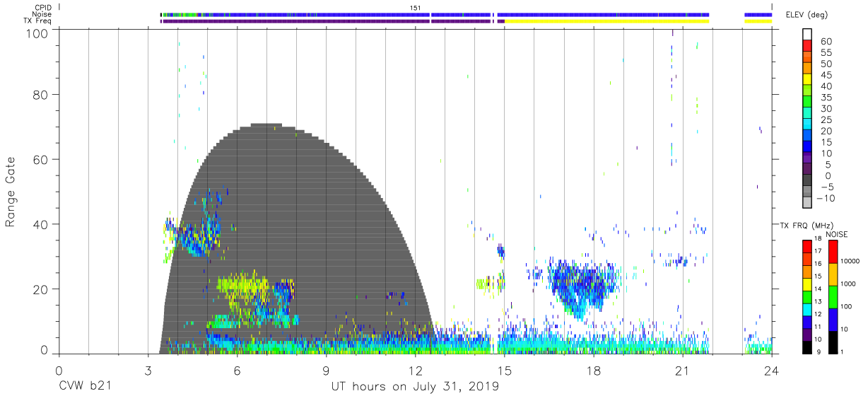Click the y-axis tick label '60'
This screenshot has height=401, width=868.
pyautogui.click(x=40, y=159)
